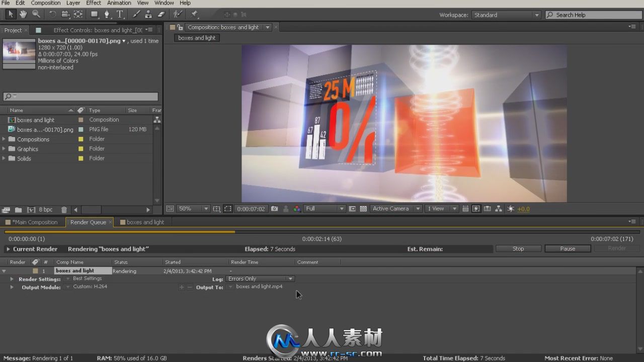Toggle Fast Previews button

tap(476, 209)
